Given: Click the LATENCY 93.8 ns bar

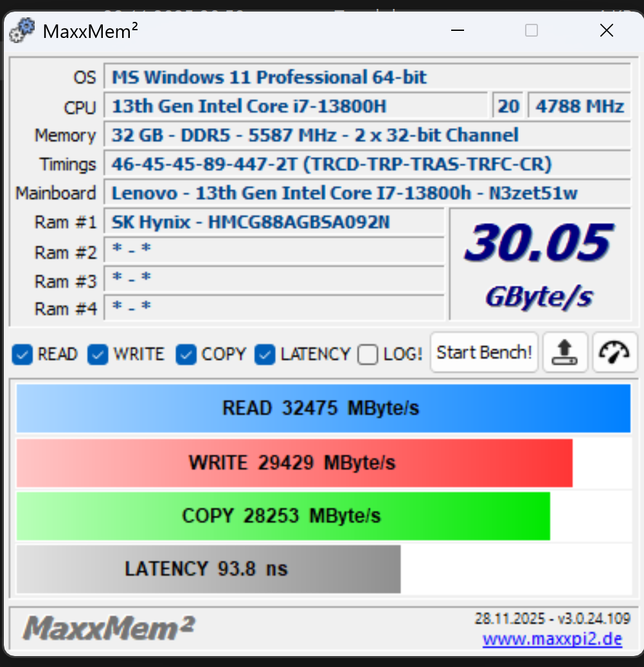Looking at the screenshot, I should click(208, 569).
